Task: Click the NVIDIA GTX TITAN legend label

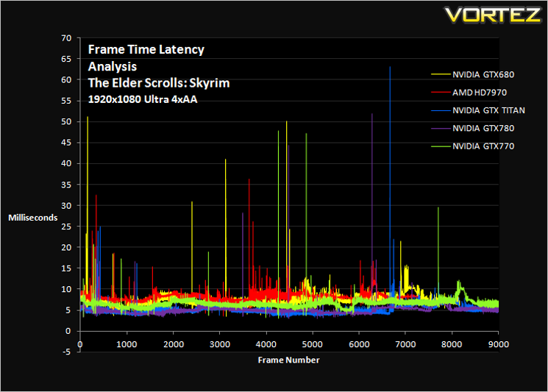Action: point(488,110)
